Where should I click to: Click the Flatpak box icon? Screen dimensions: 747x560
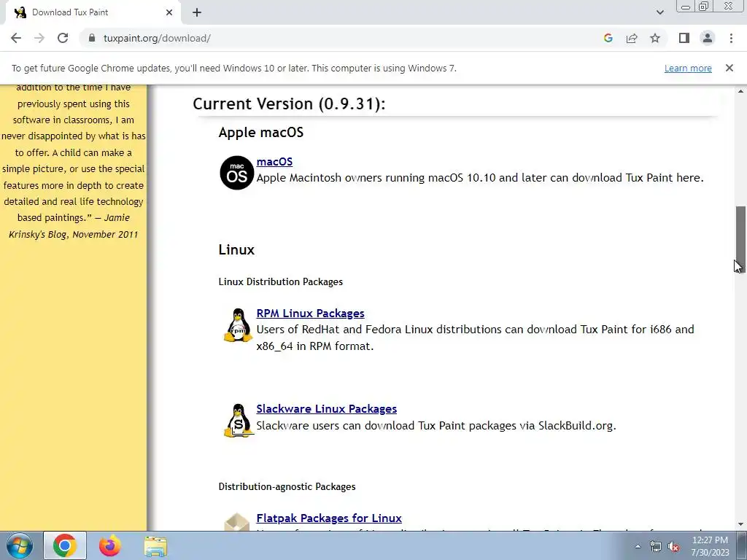(237, 522)
